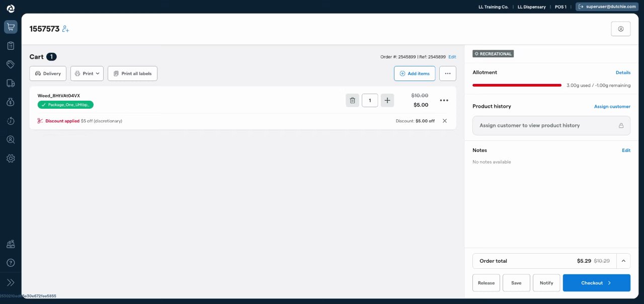The width and height of the screenshot is (644, 304).
Task: Select LL Dispensary in top bar
Action: pos(531,7)
